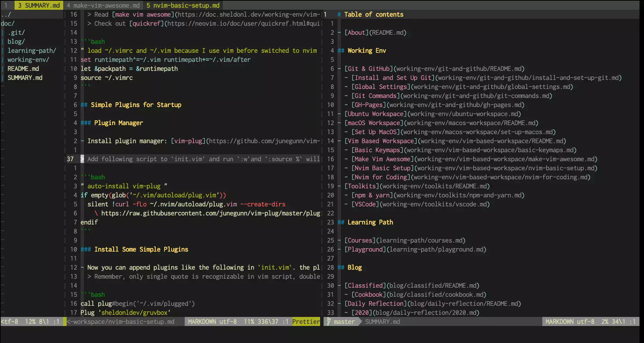
Task: Click the Nvim Basic Setup link
Action: pyautogui.click(x=383, y=168)
